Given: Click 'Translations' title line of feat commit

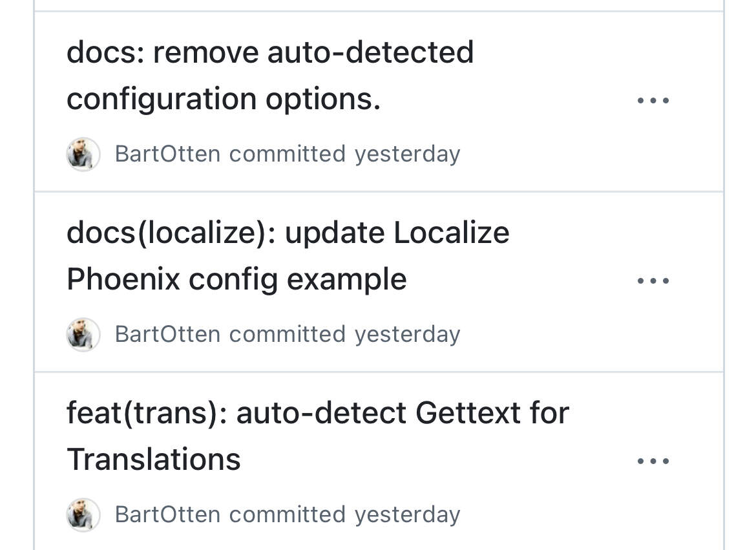Looking at the screenshot, I should point(153,460).
